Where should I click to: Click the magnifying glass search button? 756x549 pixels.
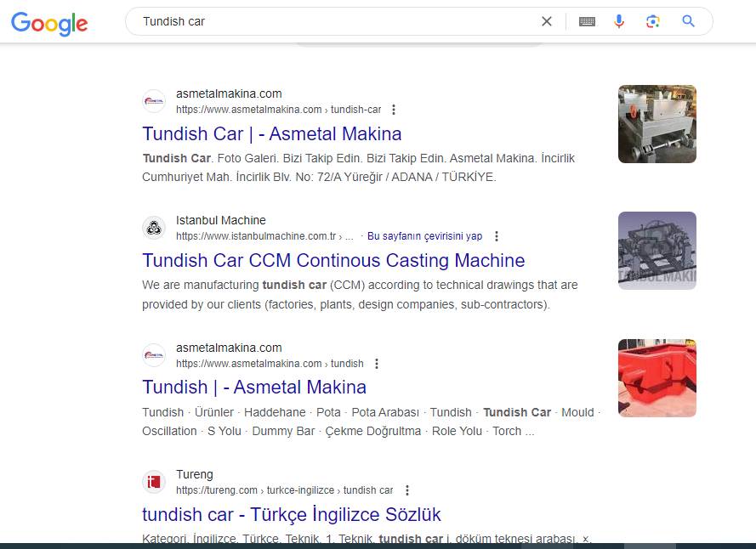[689, 21]
